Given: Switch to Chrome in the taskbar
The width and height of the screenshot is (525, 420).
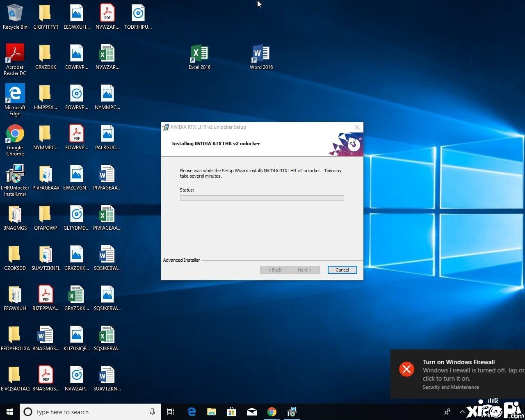Looking at the screenshot, I should 272,412.
